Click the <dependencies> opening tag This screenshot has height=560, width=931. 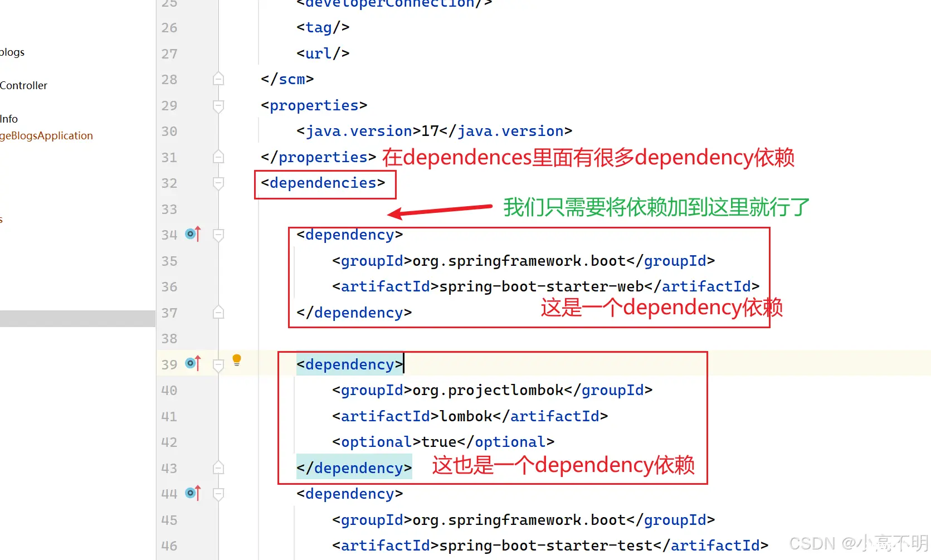pos(323,183)
